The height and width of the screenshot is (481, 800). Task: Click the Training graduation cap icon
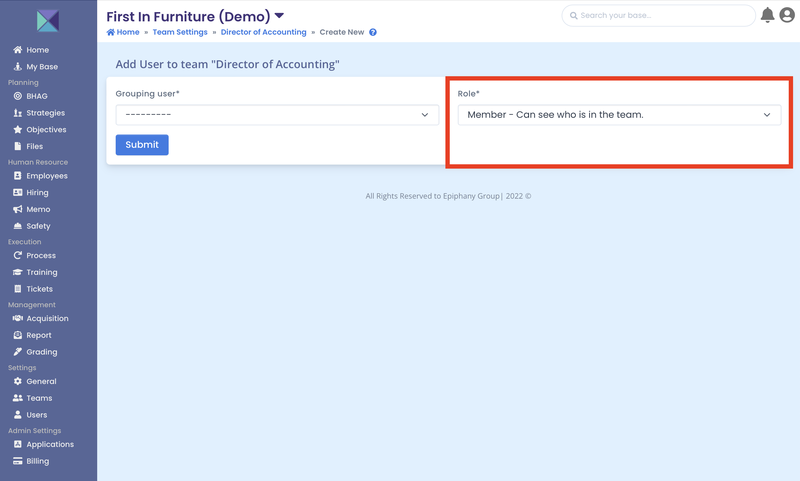point(17,272)
